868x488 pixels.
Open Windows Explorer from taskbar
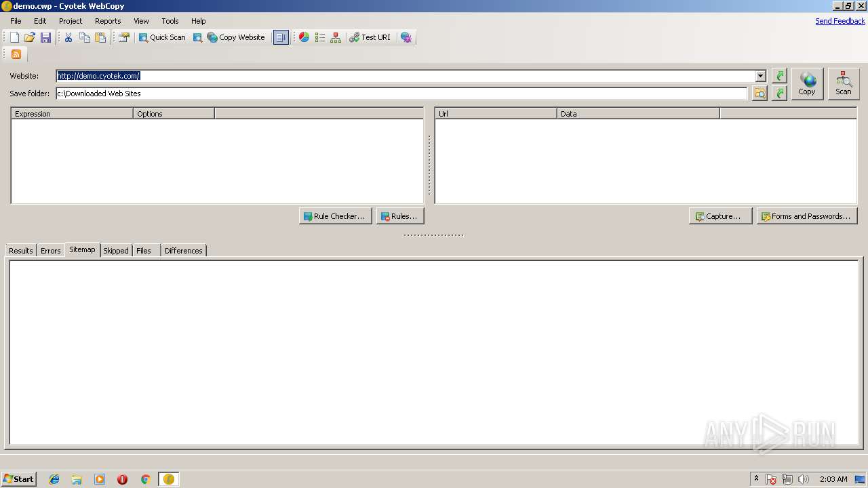[77, 479]
